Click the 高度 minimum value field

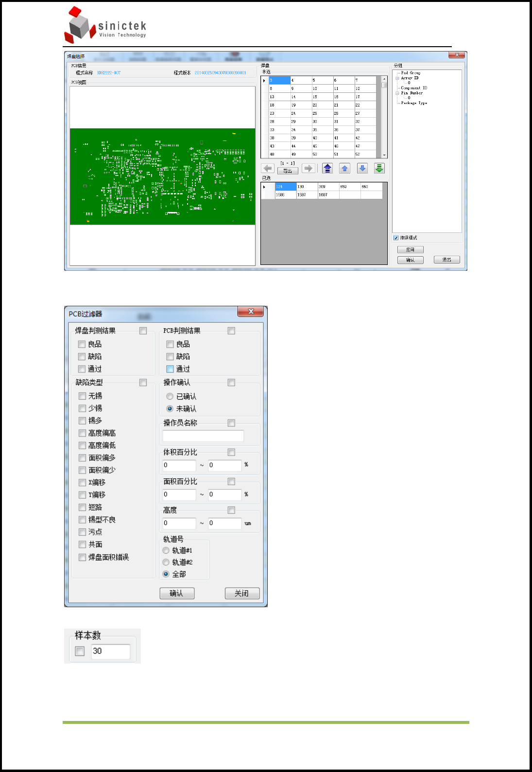[x=179, y=523]
